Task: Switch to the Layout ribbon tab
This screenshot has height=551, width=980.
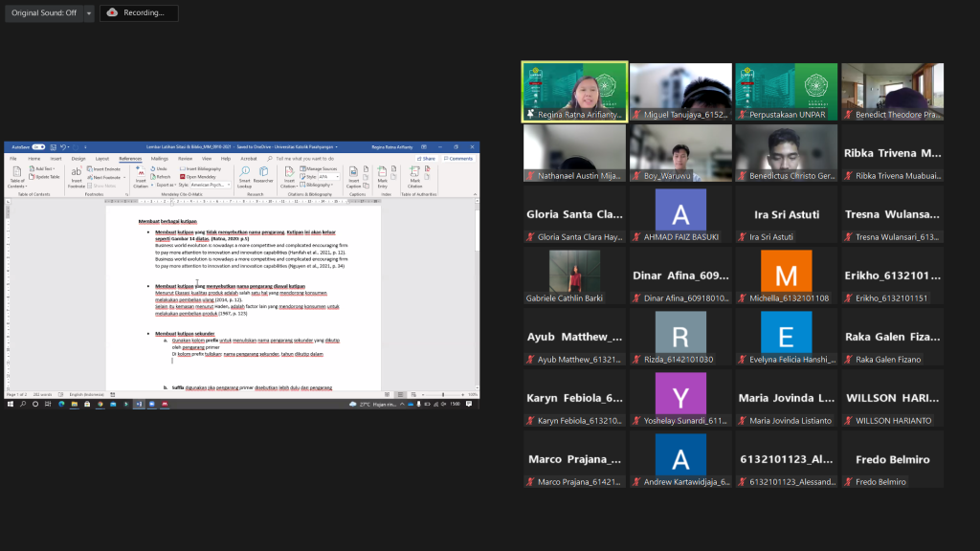Action: pyautogui.click(x=101, y=158)
